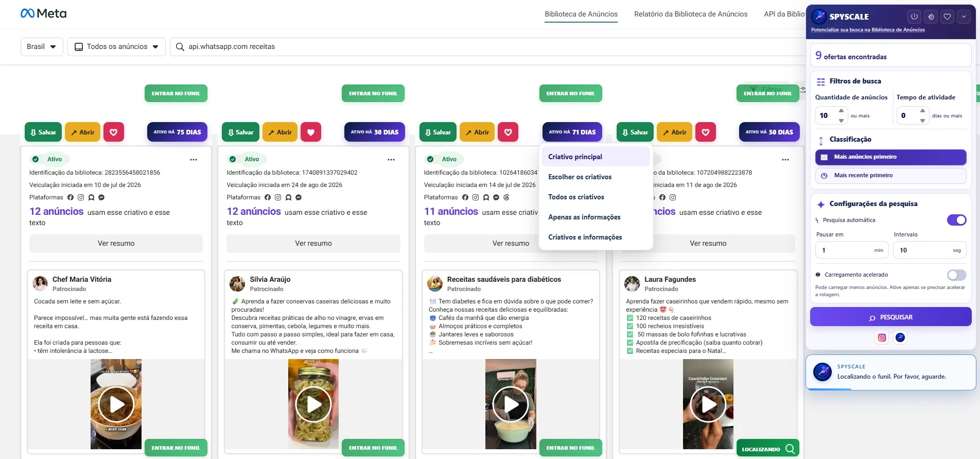Favorite the Laura Fagundes ad with heart button
The image size is (980, 459).
click(706, 132)
